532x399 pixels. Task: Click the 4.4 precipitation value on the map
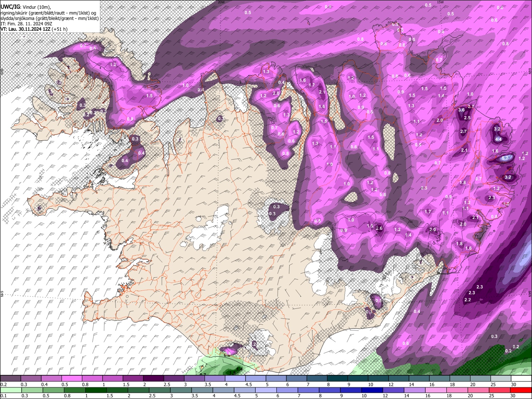pyautogui.click(x=498, y=139)
